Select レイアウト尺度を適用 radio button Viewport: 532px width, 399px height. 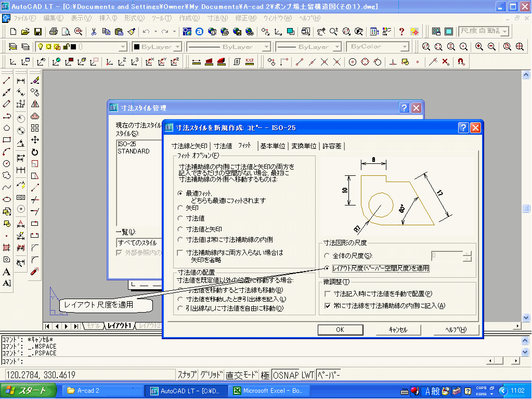tap(327, 268)
